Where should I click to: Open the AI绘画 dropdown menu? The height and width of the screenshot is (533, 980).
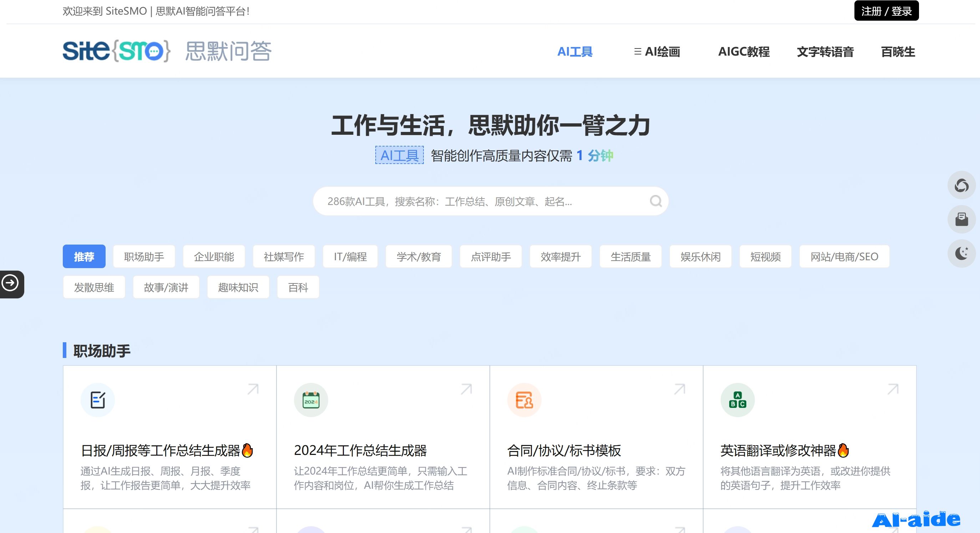pos(657,51)
